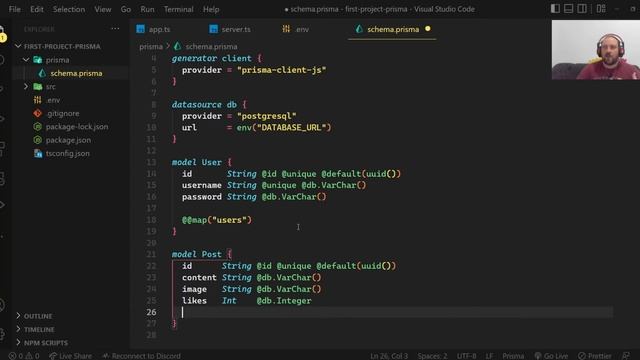
Task: Click the git icon beside .gitignore
Action: pos(38,113)
